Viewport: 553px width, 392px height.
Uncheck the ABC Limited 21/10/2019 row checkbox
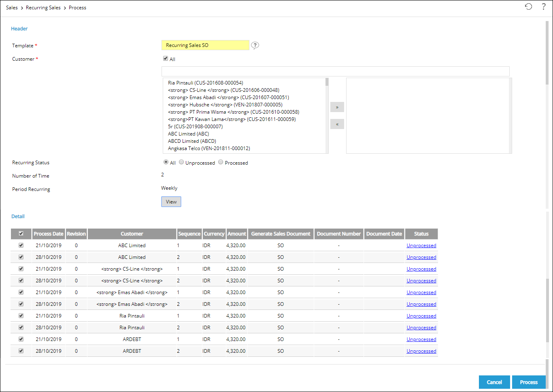coord(21,245)
